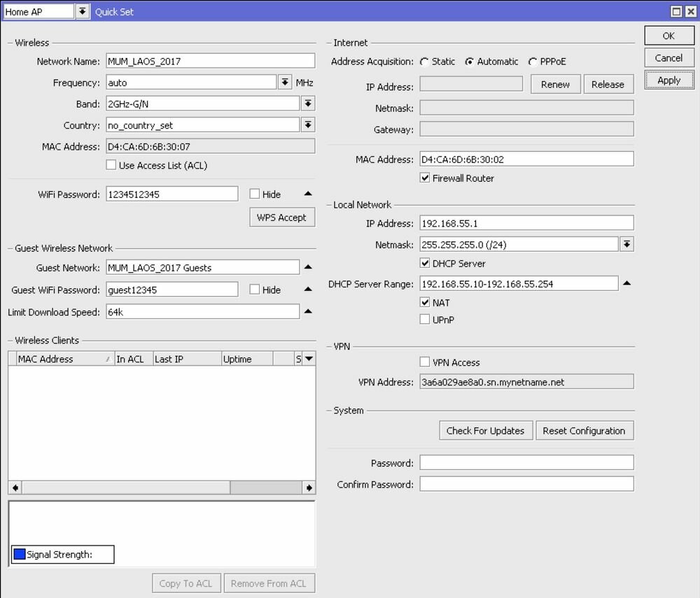Click the In ACL column header
Screen dimensions: 700x598
pos(134,359)
